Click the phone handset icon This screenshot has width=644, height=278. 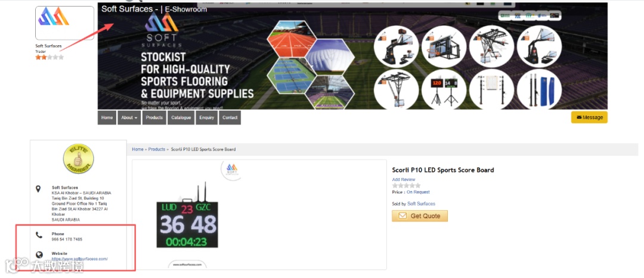[39, 235]
